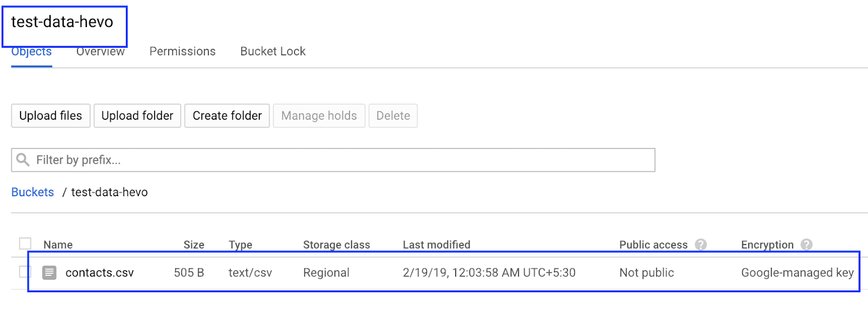Click the Upload folder button
Viewport: 868px width, 322px height.
click(x=137, y=115)
